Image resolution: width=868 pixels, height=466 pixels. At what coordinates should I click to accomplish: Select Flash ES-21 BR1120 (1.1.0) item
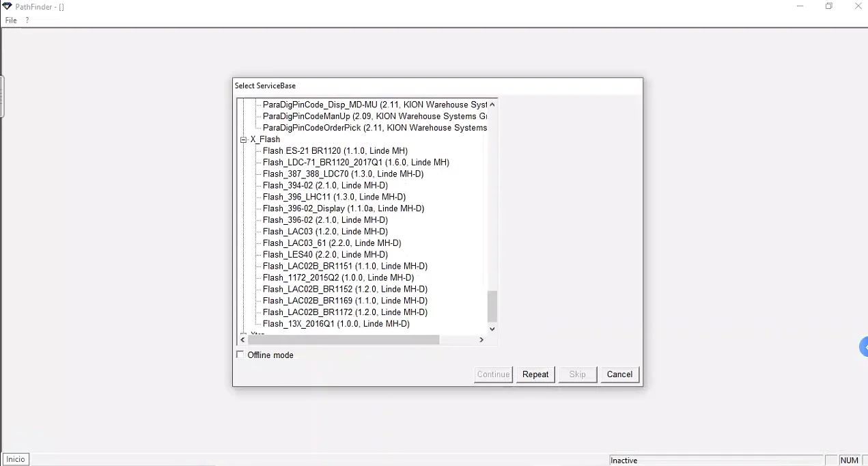335,151
